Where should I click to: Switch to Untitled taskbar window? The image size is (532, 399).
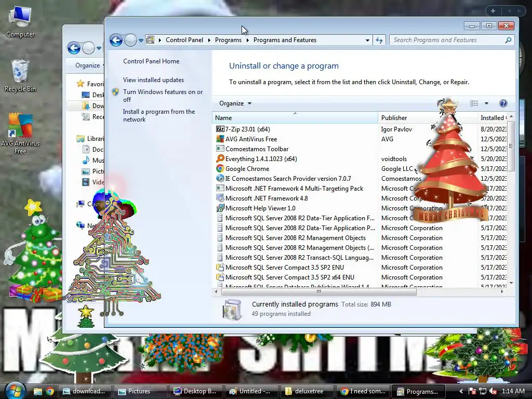251,392
